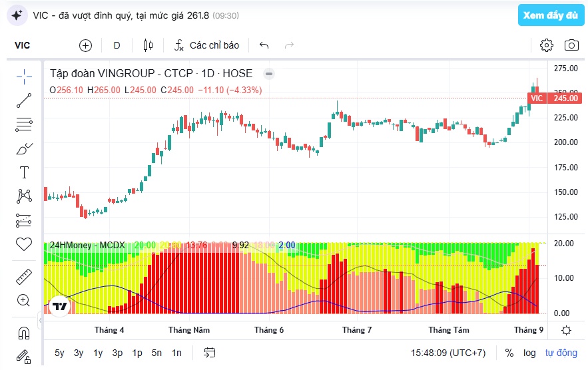Collapse the chart legend indicator
The height and width of the screenshot is (370, 588).
pyautogui.click(x=269, y=74)
